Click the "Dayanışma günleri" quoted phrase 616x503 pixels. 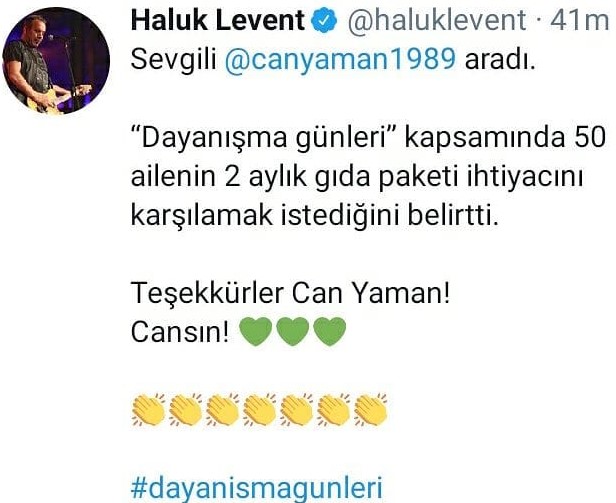[x=264, y=139]
